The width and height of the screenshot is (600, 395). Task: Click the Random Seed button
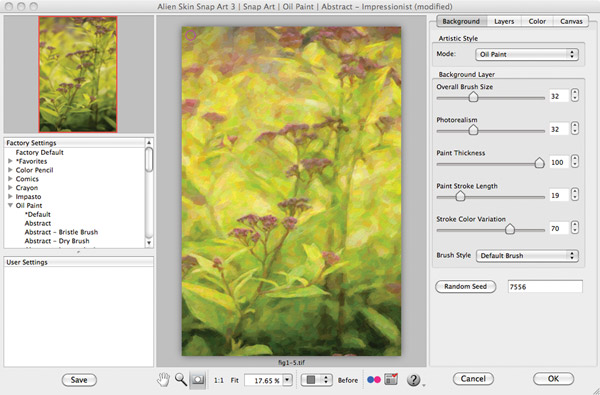tap(465, 286)
